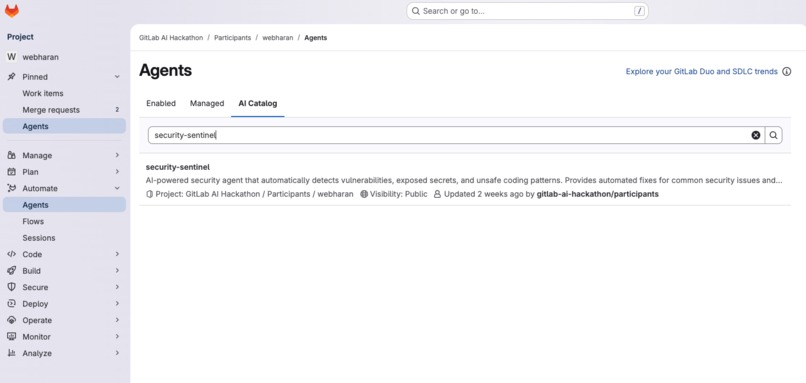Viewport: 806px width, 383px height.
Task: Open Work items in pinned menu
Action: [64, 93]
